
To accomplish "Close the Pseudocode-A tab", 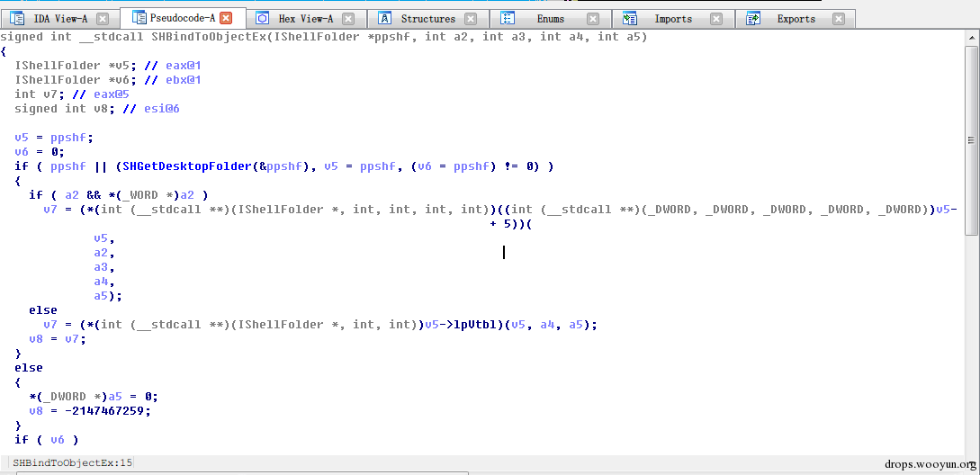I will point(226,18).
